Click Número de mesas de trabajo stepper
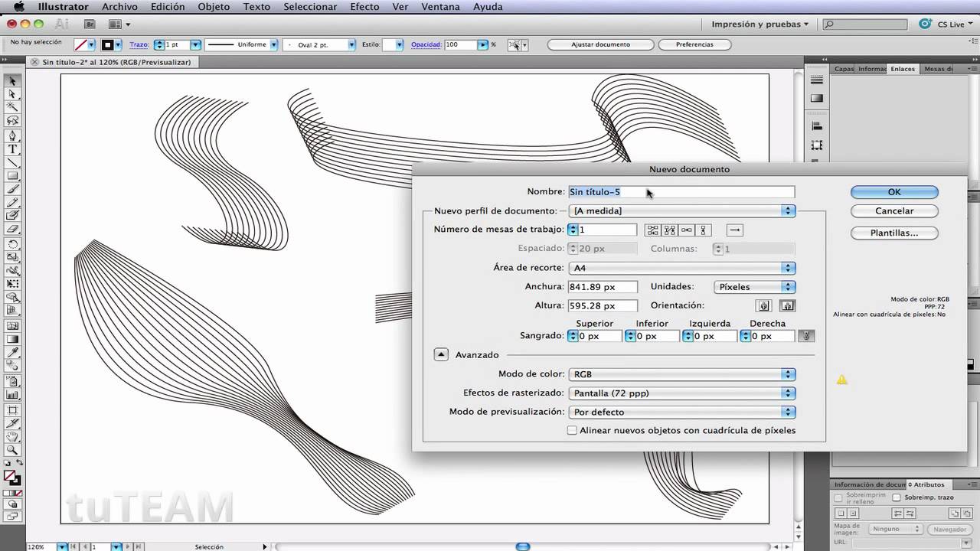Viewport: 980px width, 551px height. tap(573, 230)
